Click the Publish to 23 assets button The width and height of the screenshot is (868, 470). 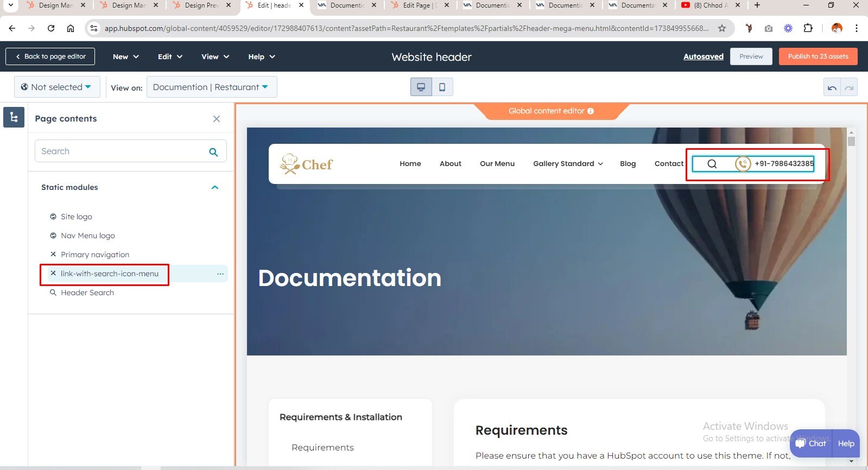(x=818, y=56)
